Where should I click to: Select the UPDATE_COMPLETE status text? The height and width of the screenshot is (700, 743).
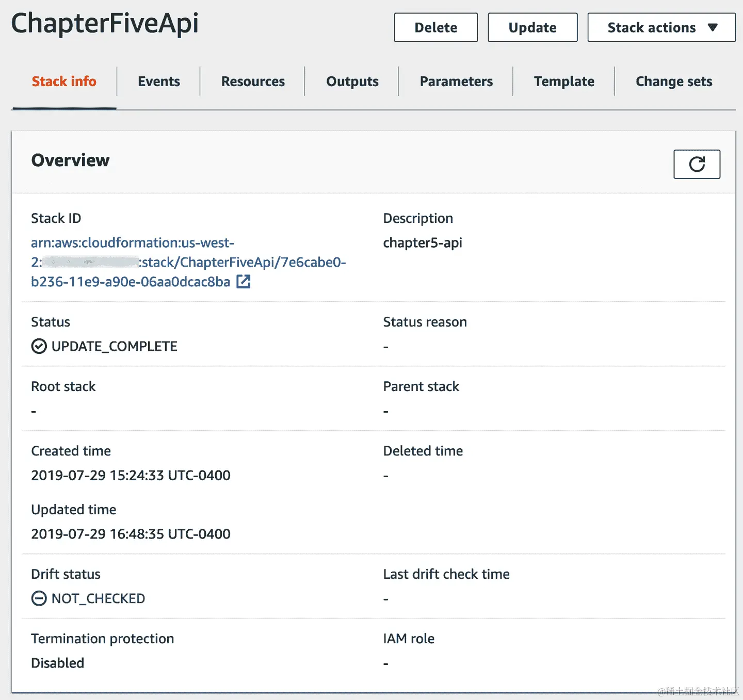coord(114,346)
